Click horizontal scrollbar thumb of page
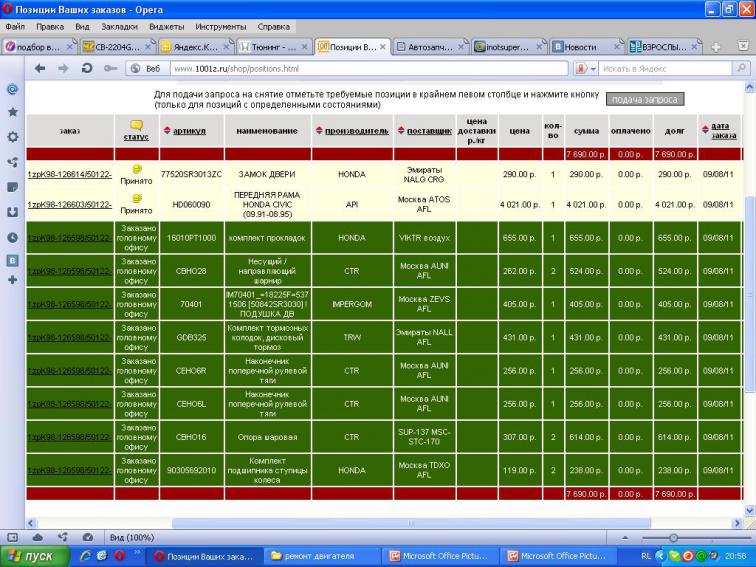Image resolution: width=756 pixels, height=567 pixels. coord(411,523)
